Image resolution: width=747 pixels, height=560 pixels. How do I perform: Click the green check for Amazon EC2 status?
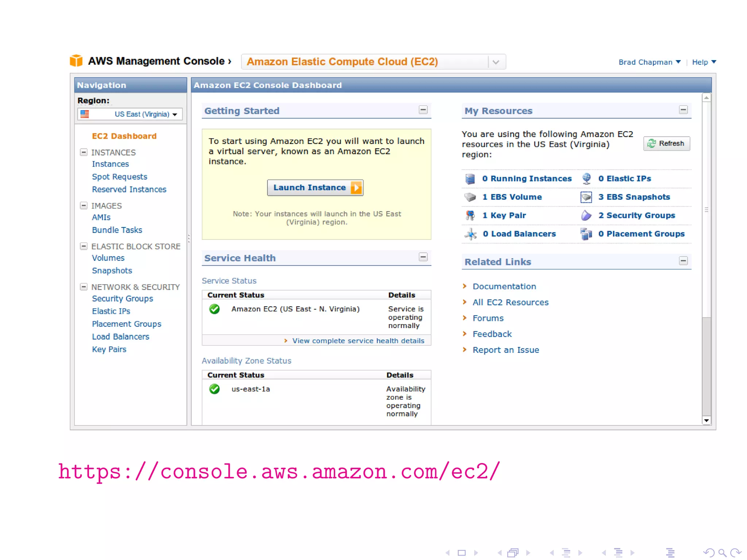(214, 309)
